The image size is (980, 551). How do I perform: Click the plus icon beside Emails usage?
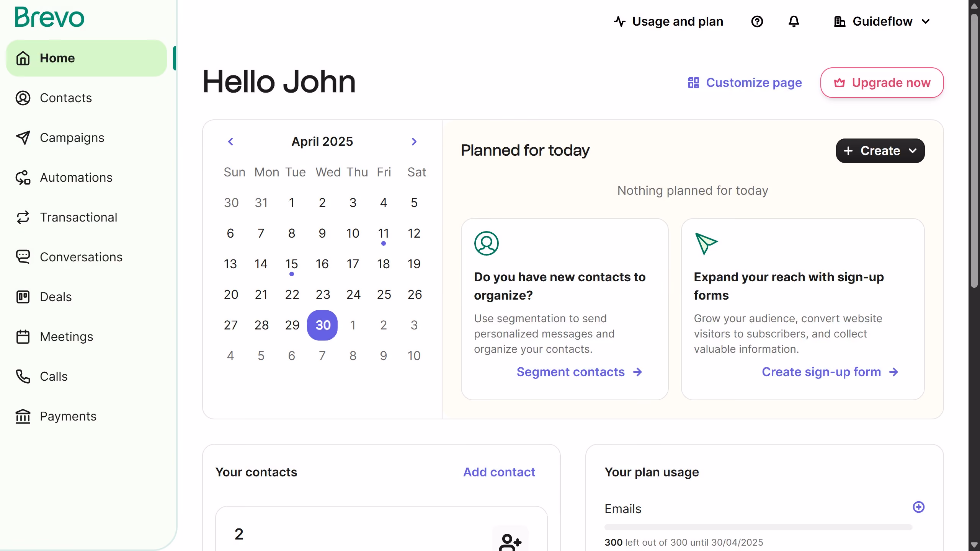pos(918,507)
